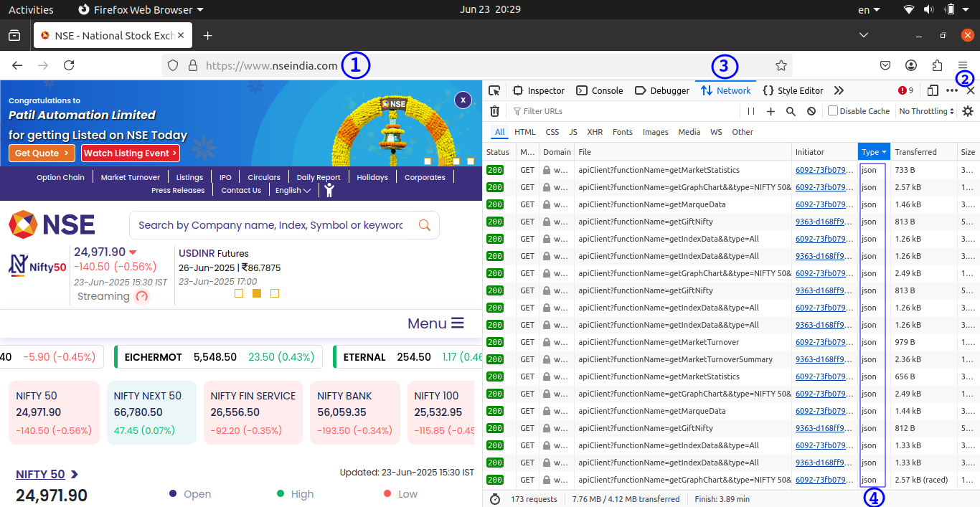Viewport: 980px width, 507px height.
Task: Toggle Responsive Design Mode
Action: point(933,90)
